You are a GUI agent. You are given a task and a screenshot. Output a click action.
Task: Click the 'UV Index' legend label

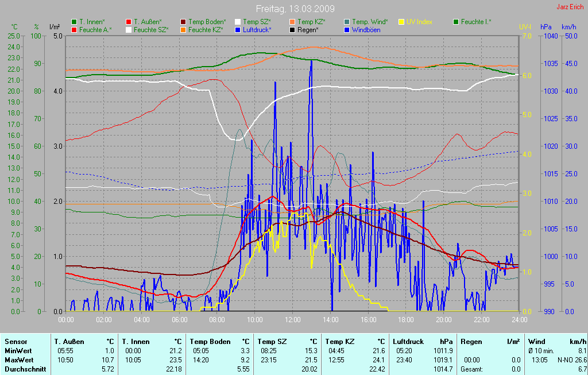pyautogui.click(x=419, y=22)
